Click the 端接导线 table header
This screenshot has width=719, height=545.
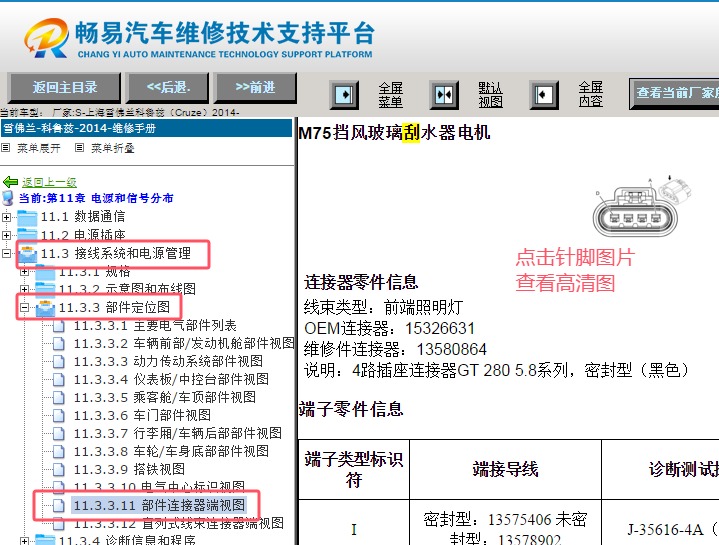(x=505, y=469)
